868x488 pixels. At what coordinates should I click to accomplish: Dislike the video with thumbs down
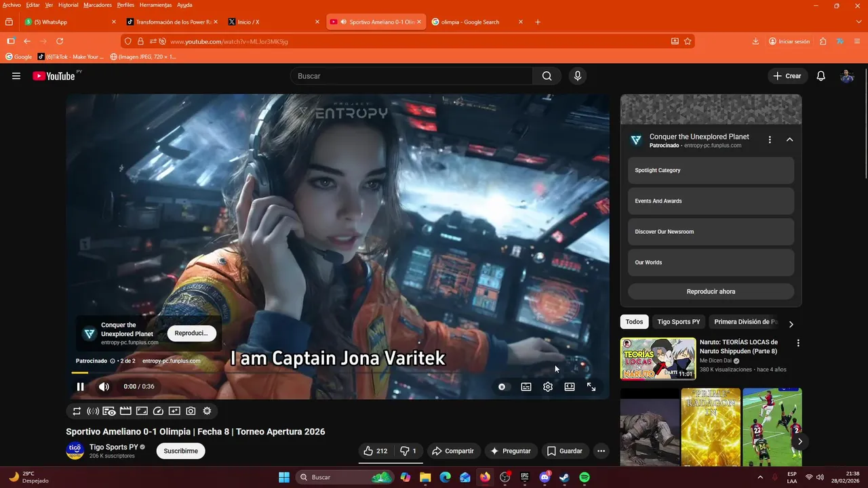coord(409,451)
